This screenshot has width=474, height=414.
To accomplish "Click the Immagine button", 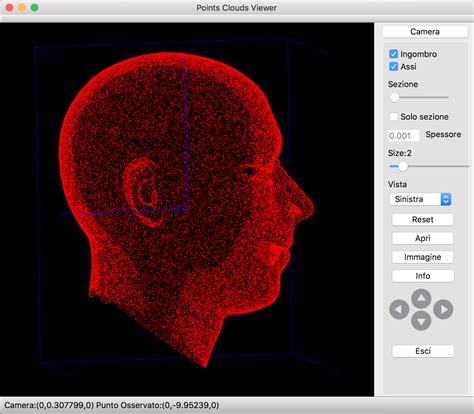I will 423,257.
